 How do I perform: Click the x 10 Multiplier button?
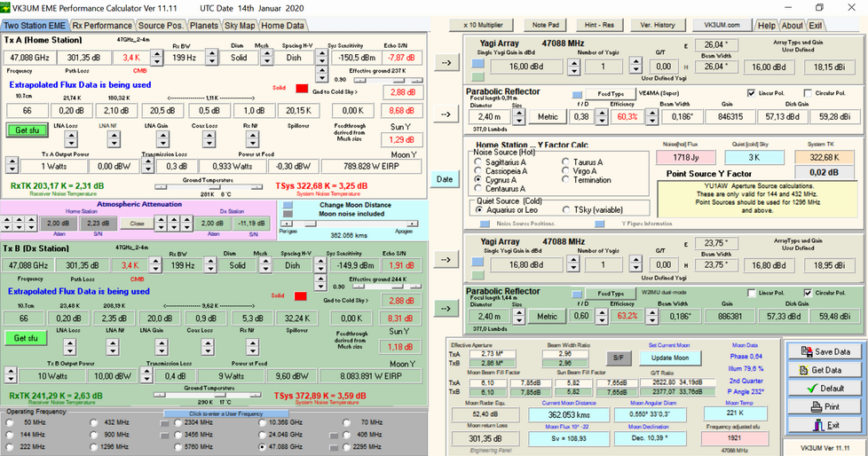[484, 25]
